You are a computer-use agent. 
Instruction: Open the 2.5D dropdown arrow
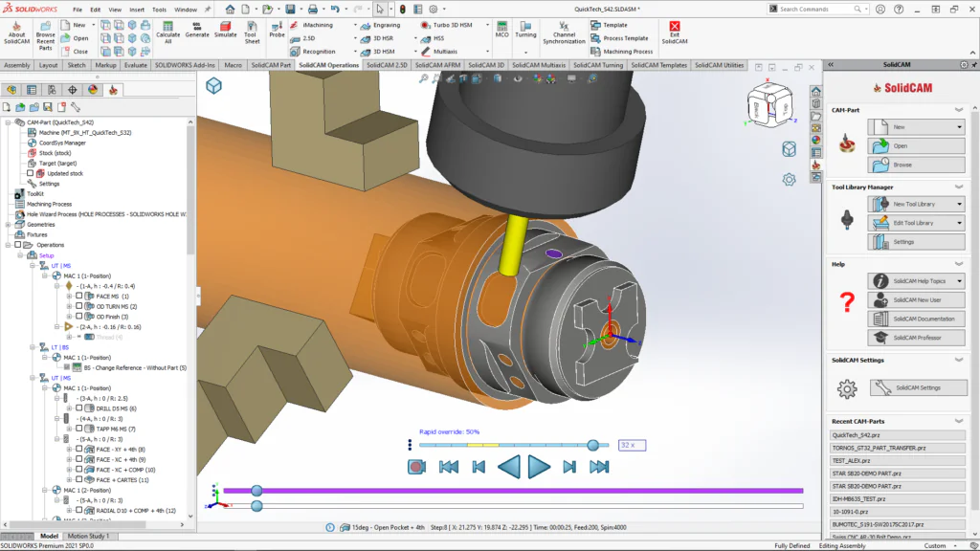pyautogui.click(x=355, y=37)
